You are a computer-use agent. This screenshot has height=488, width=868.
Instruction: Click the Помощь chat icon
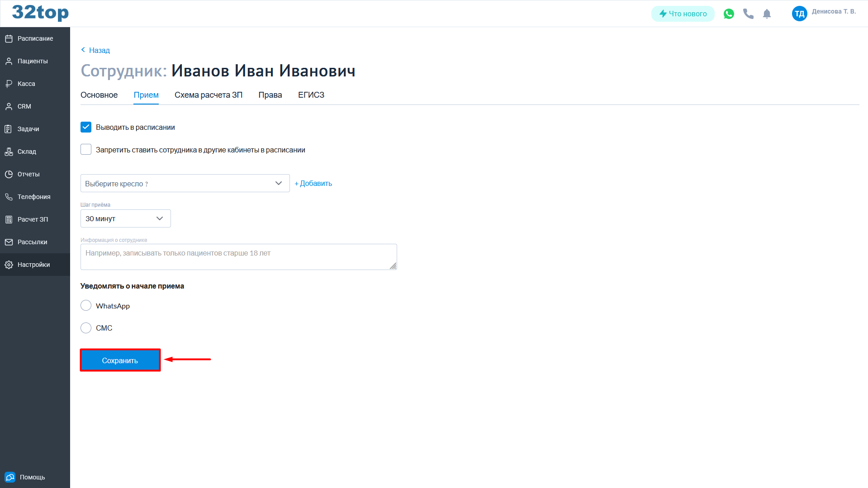tap(10, 477)
